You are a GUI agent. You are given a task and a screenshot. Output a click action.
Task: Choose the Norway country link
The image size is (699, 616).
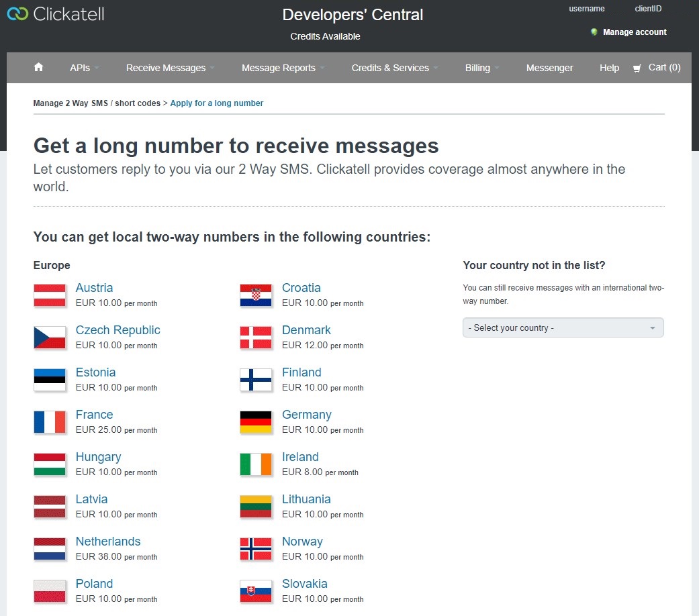click(302, 542)
